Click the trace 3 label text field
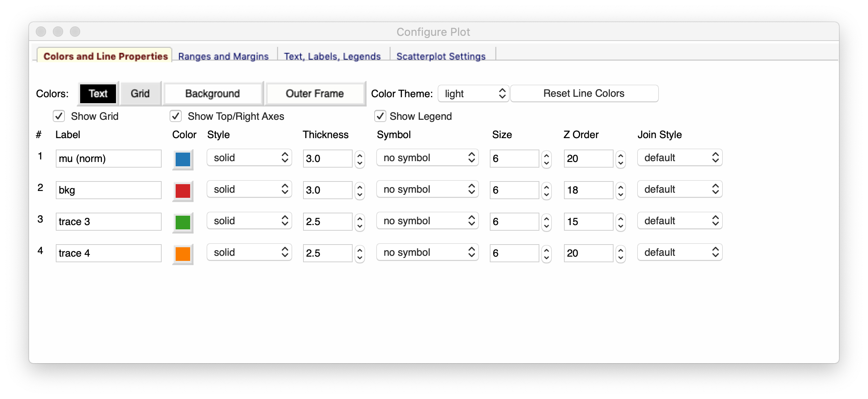868x399 pixels. tap(108, 222)
